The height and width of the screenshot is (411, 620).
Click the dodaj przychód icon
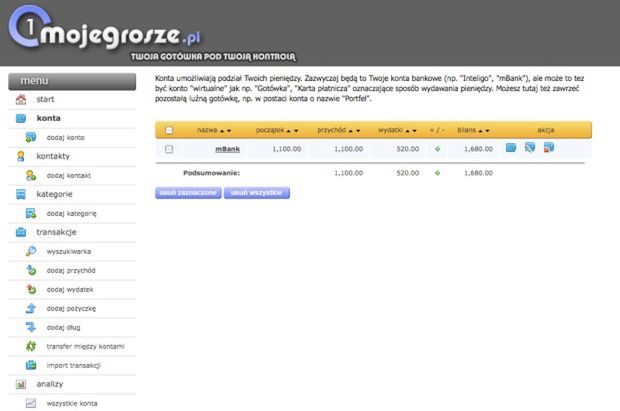click(31, 270)
